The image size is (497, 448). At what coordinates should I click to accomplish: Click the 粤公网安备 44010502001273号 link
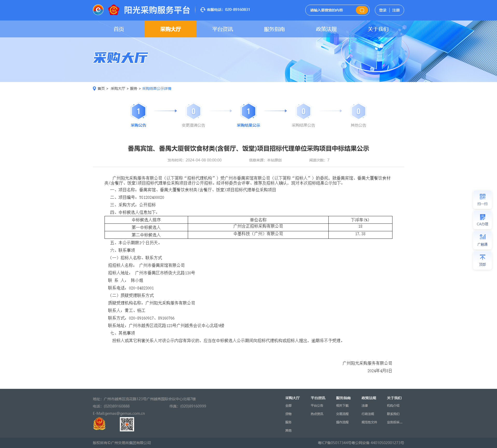pyautogui.click(x=378, y=443)
